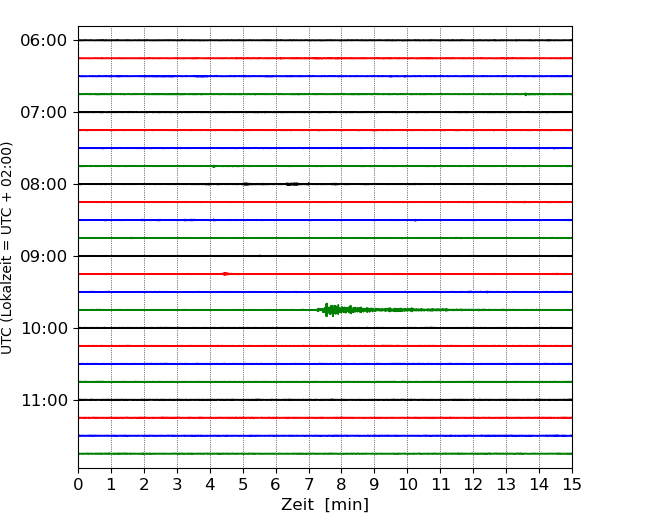Image resolution: width=650 pixels, height=520 pixels.
Task: Click the x-axis tick label 3
Action: [x=177, y=484]
